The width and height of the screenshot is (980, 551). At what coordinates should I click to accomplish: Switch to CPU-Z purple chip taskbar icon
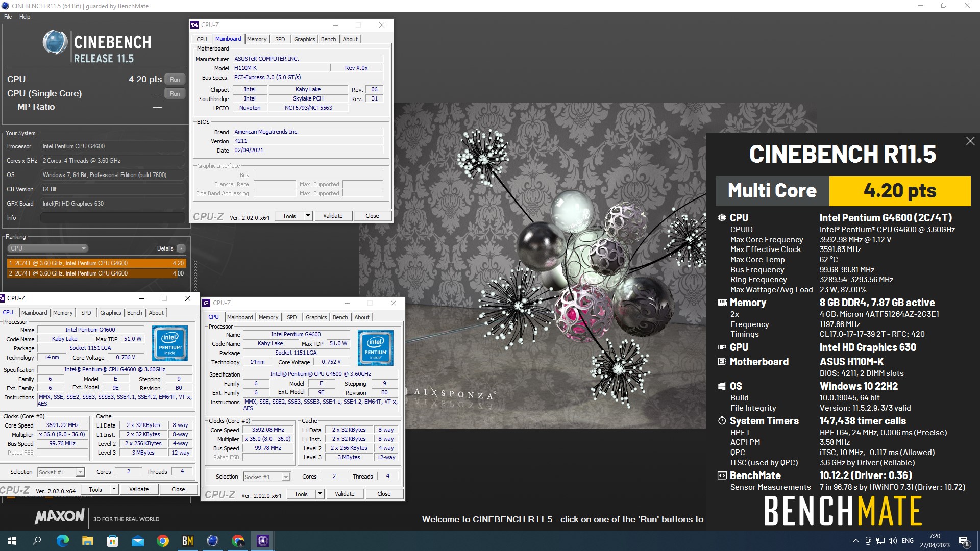tap(262, 541)
